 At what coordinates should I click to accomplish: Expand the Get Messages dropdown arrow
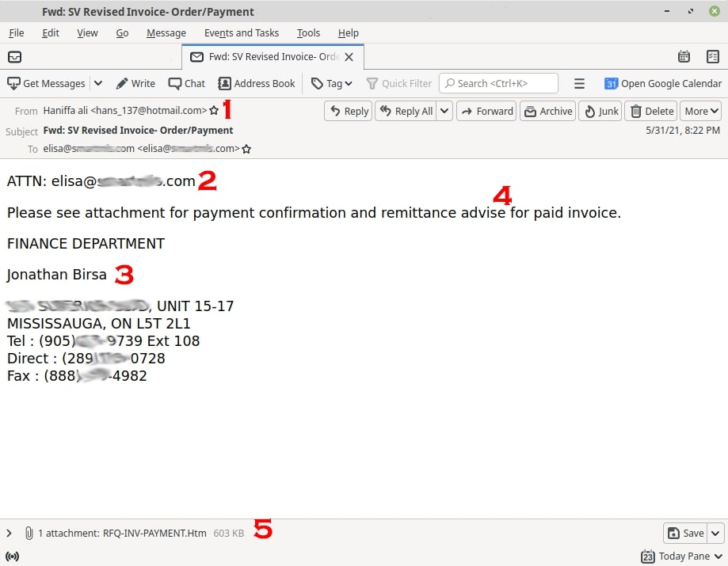(98, 83)
